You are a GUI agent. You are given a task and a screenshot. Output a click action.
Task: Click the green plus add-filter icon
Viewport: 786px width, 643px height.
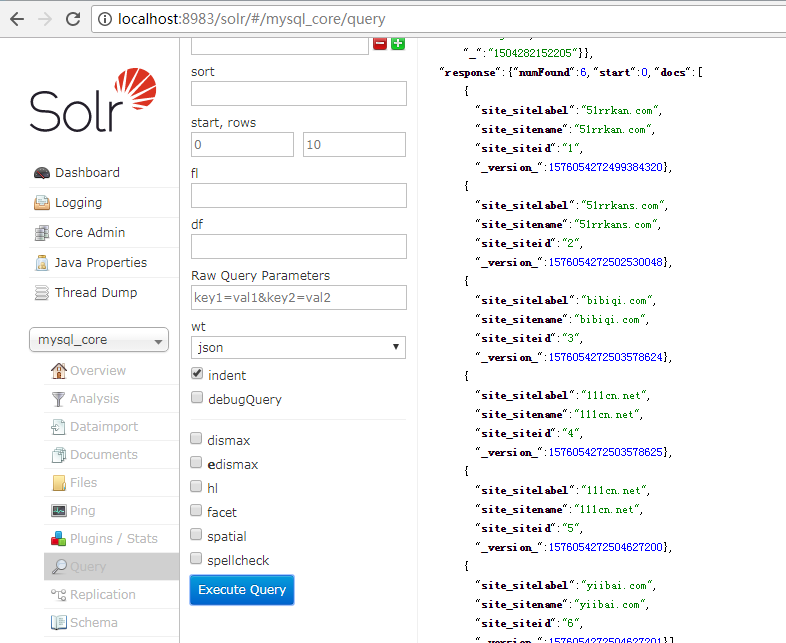(x=398, y=43)
